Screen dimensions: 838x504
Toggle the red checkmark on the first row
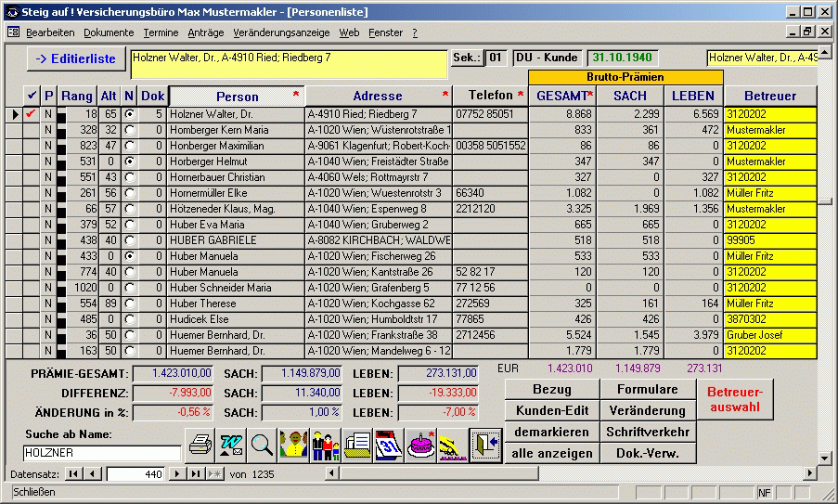click(32, 114)
